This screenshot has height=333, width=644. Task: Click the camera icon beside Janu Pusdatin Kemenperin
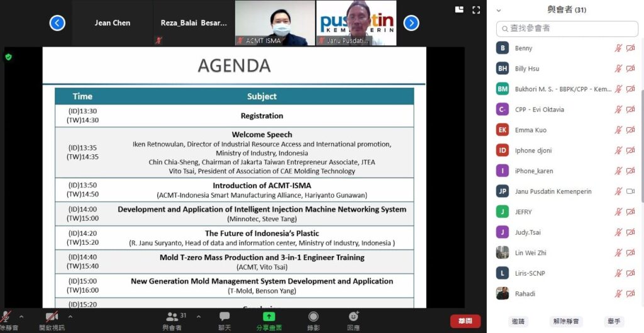630,191
